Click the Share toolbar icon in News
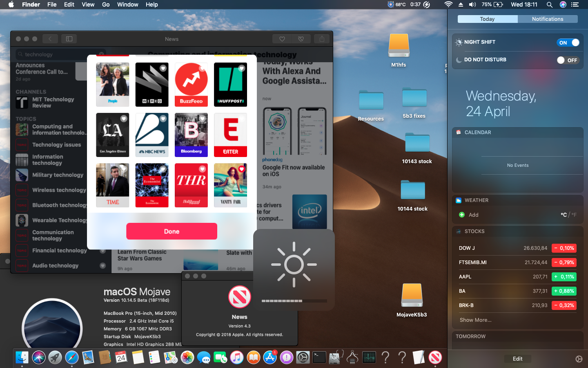 click(x=322, y=39)
